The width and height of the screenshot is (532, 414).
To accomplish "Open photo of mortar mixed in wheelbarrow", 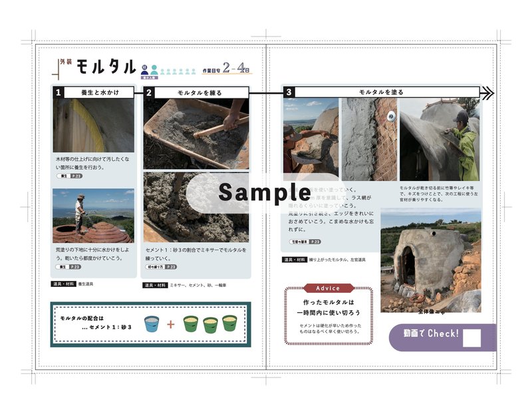I will (x=196, y=134).
